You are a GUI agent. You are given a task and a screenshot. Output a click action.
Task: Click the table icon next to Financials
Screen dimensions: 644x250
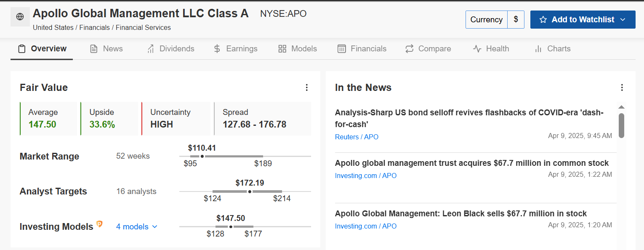(342, 49)
